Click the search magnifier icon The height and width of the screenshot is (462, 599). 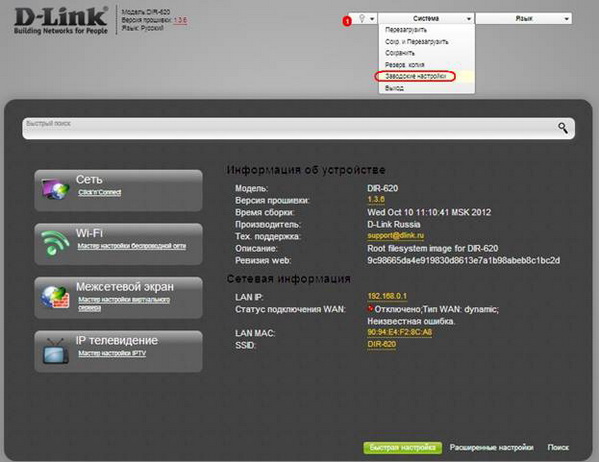point(563,128)
